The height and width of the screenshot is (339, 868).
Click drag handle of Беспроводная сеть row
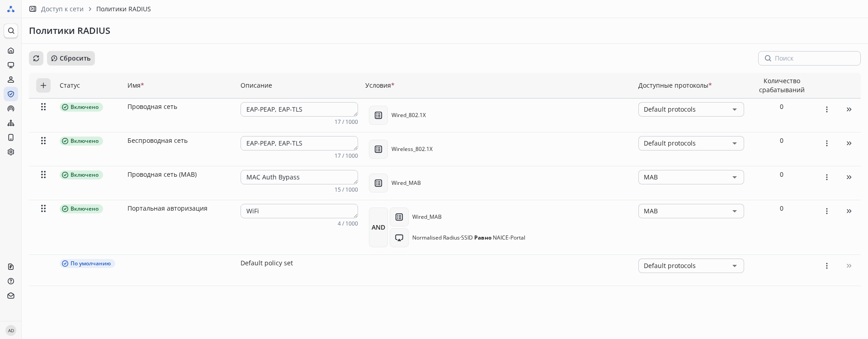43,141
